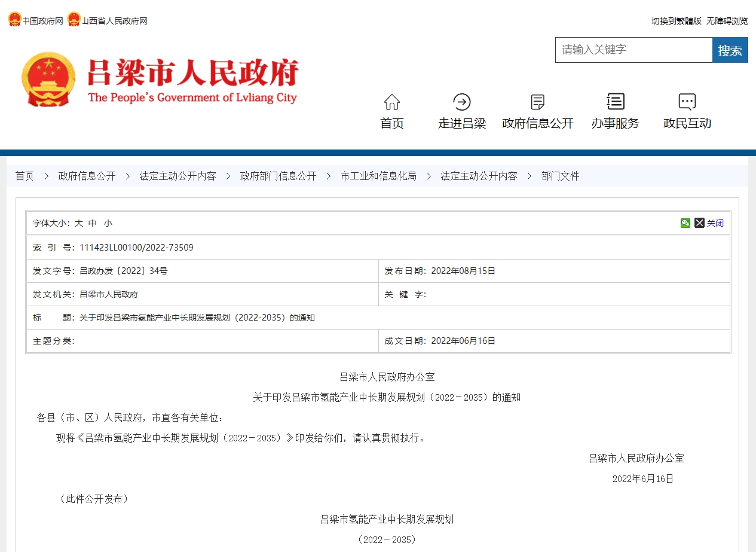Click the chat bubble icon above 政民互动
The height and width of the screenshot is (552, 756).
(687, 102)
